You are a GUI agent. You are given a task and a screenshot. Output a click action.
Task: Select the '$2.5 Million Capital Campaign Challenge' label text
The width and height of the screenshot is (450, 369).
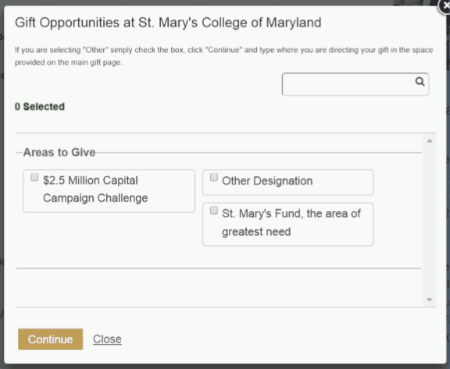[x=95, y=189]
